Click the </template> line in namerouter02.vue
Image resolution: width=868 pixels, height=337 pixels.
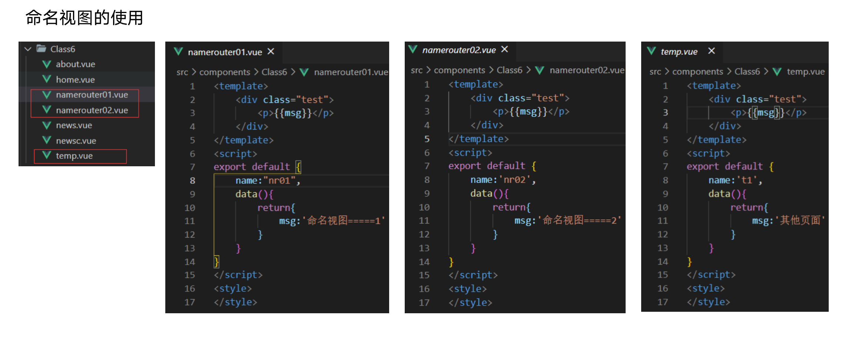[x=478, y=139]
